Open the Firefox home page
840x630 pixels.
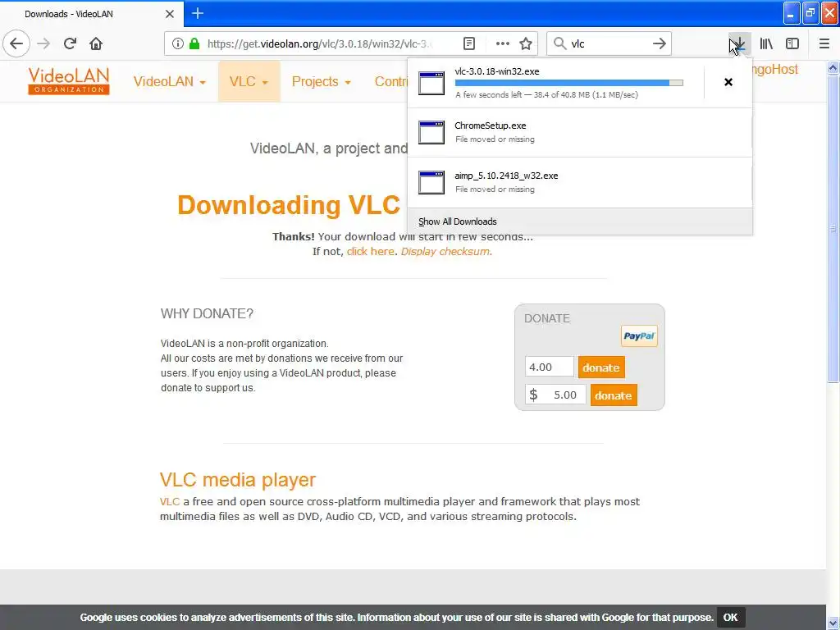click(x=96, y=43)
